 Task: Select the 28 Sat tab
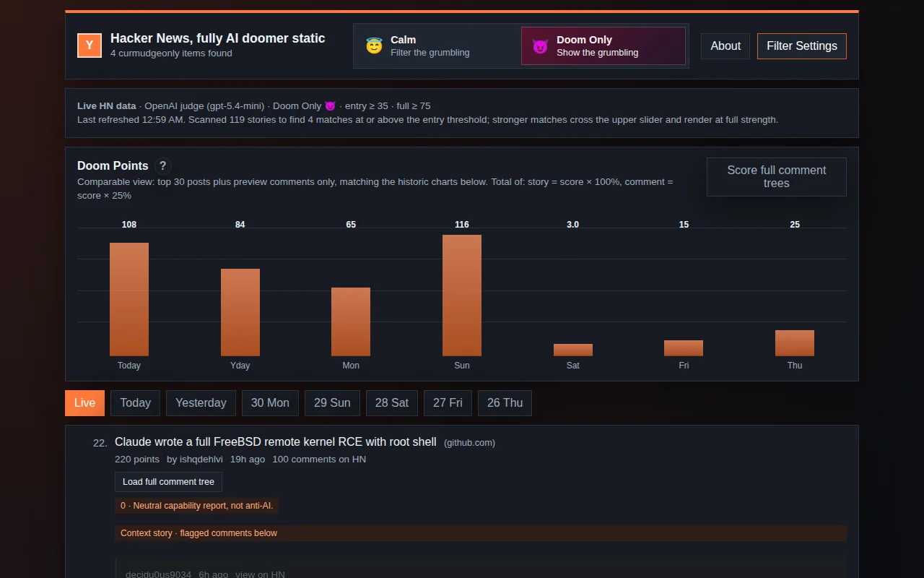(x=392, y=403)
